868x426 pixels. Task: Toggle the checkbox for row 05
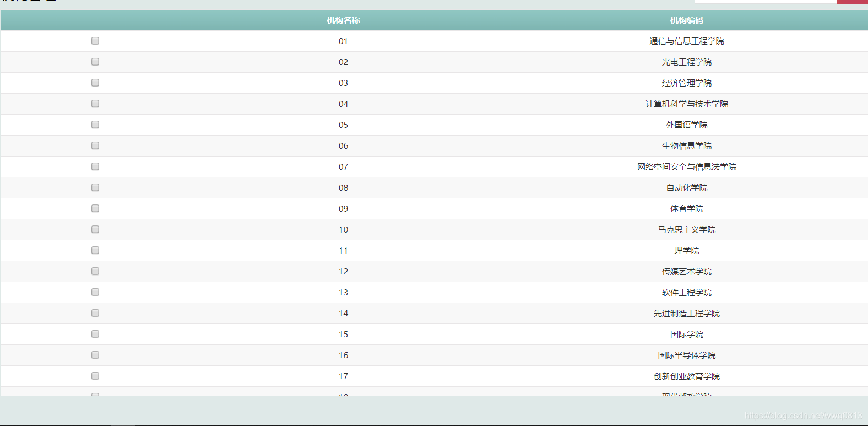(x=95, y=125)
